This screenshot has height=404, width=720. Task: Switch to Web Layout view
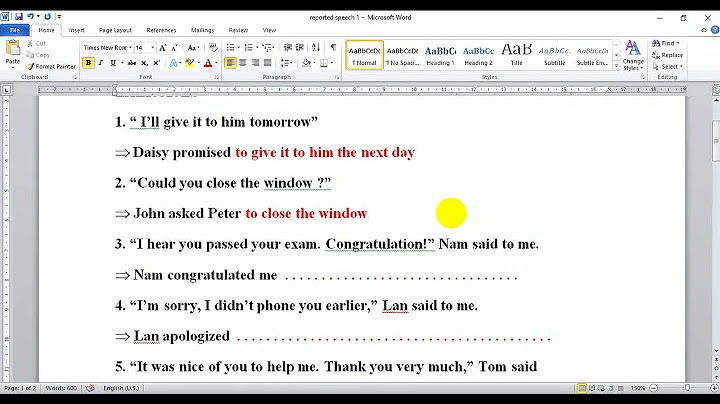601,388
